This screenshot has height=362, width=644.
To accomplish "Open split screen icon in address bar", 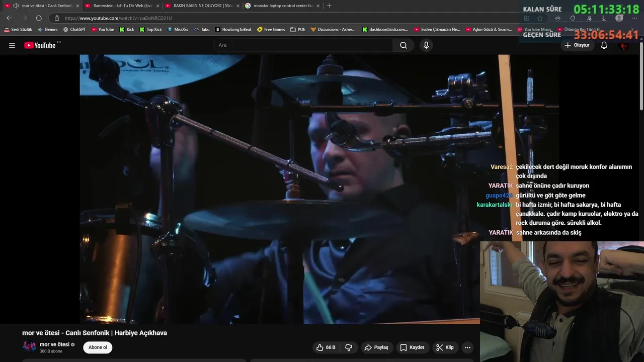I will [x=526, y=18].
